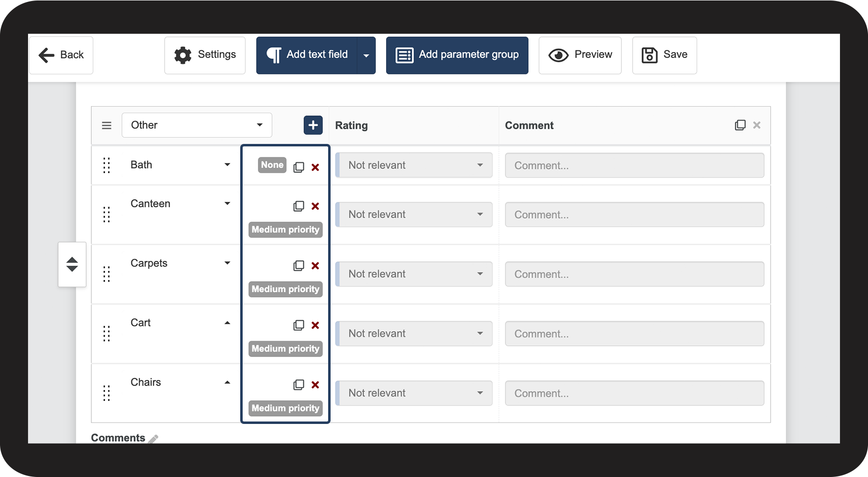Click the Carpets comment input field
This screenshot has height=477, width=868.
[x=634, y=274]
